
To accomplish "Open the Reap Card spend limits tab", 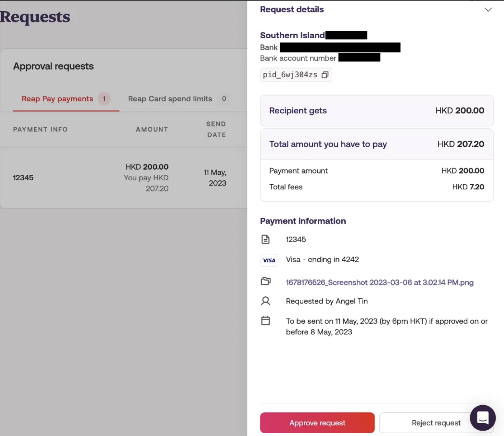I will [170, 99].
